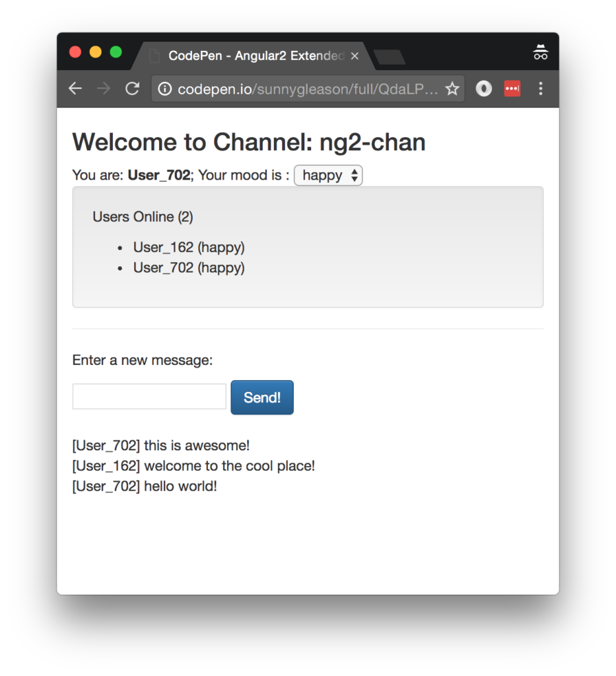Open a new browser tab
Viewport: 616px width, 676px height.
coord(390,57)
